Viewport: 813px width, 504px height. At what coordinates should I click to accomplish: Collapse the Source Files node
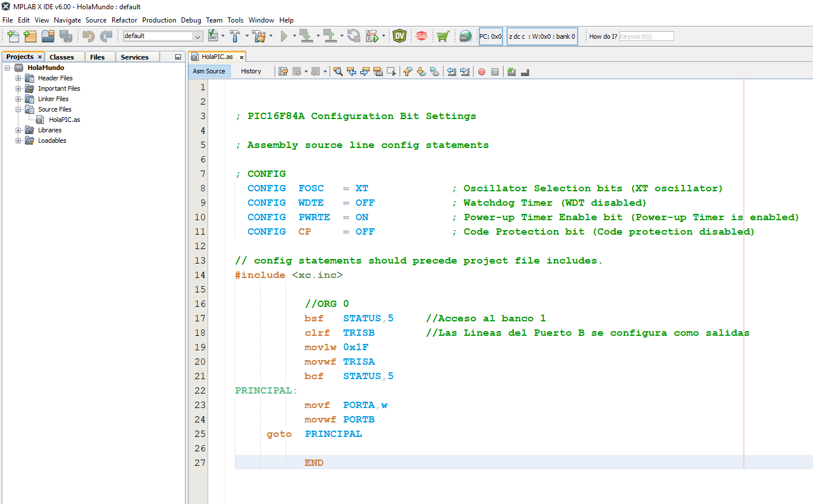pos(18,109)
